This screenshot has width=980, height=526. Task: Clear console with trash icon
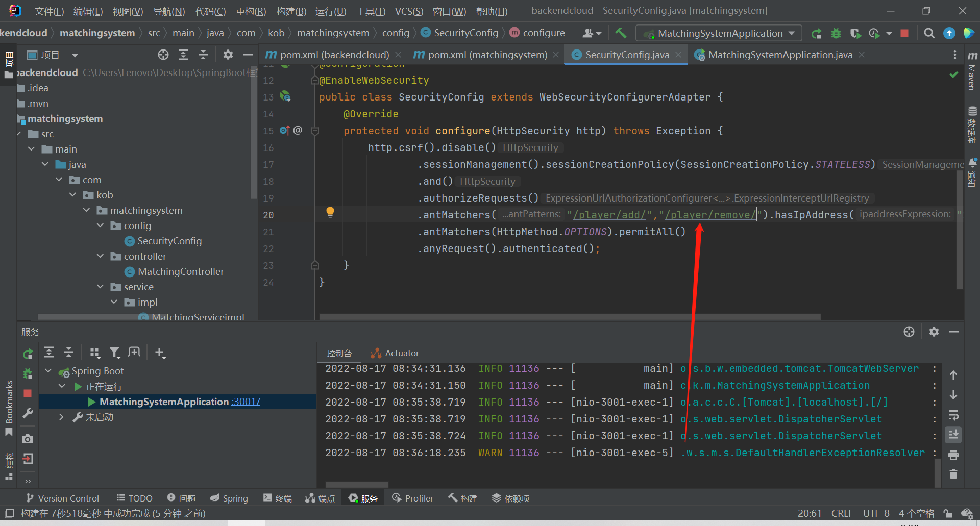pyautogui.click(x=953, y=474)
